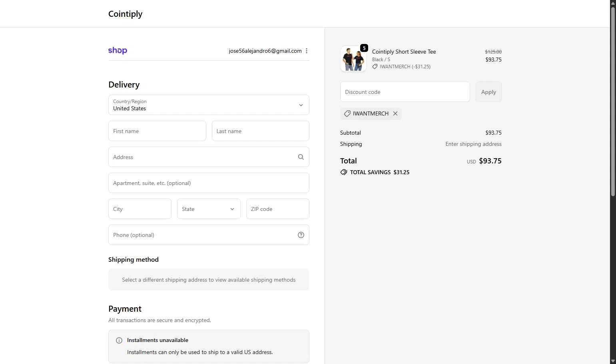Click the Enter shipping address text
This screenshot has height=364, width=616.
tap(473, 144)
